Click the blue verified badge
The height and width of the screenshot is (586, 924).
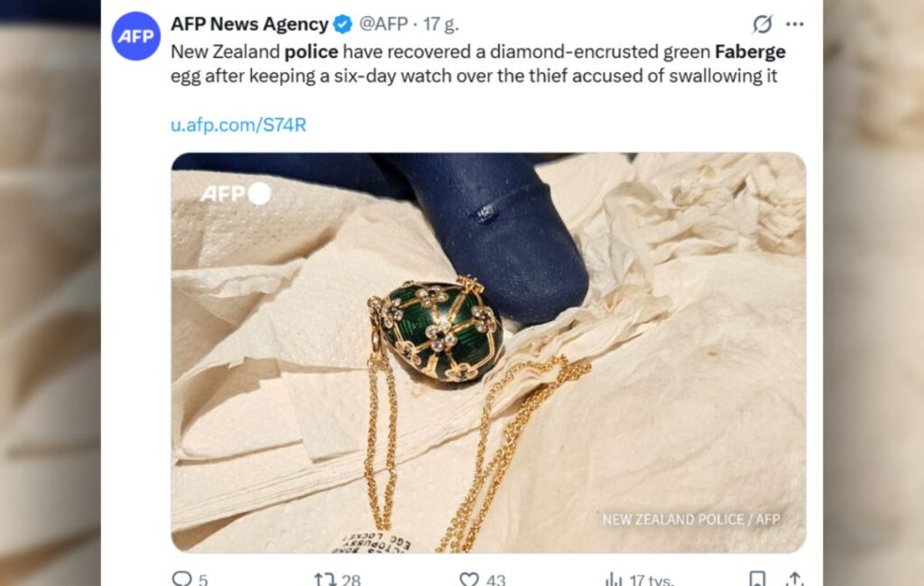(344, 24)
